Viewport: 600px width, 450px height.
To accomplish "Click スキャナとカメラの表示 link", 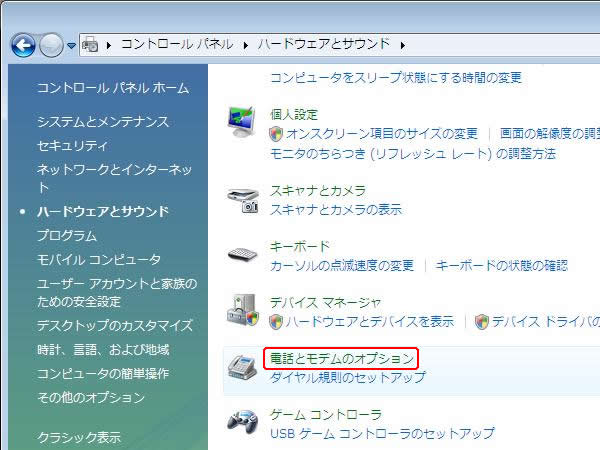I will coord(336,209).
